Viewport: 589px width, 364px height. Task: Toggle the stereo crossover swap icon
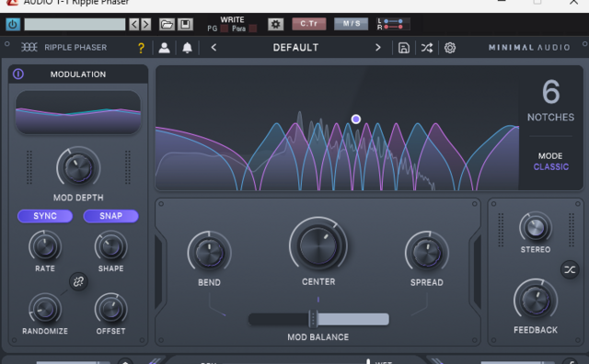570,269
